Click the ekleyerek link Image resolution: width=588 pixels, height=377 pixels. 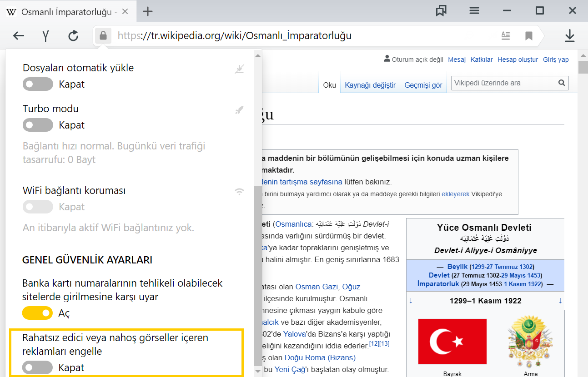pyautogui.click(x=455, y=194)
